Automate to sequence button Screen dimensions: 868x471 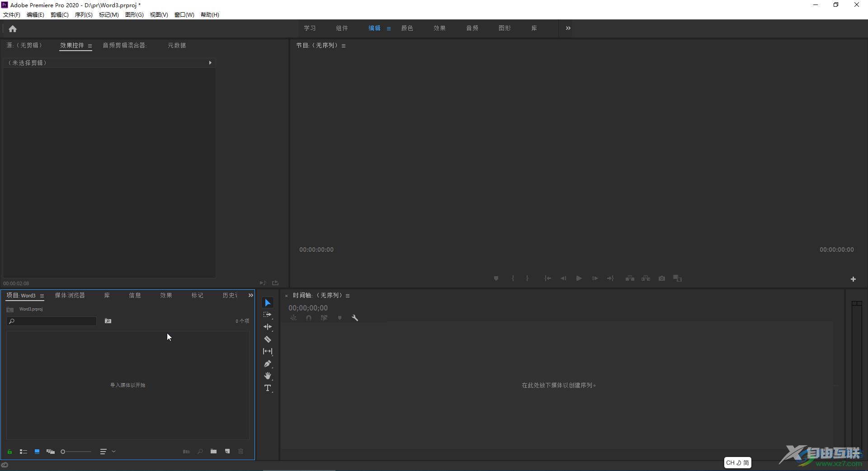pyautogui.click(x=186, y=452)
